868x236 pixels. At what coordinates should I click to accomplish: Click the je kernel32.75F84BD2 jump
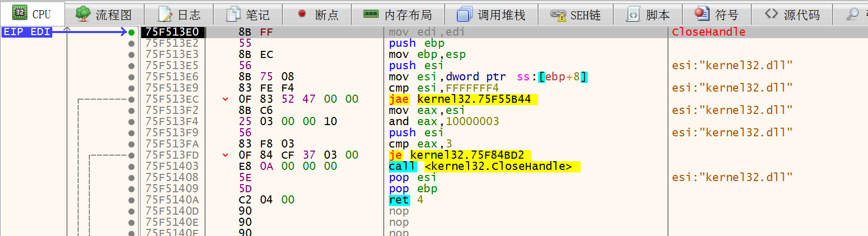click(459, 155)
